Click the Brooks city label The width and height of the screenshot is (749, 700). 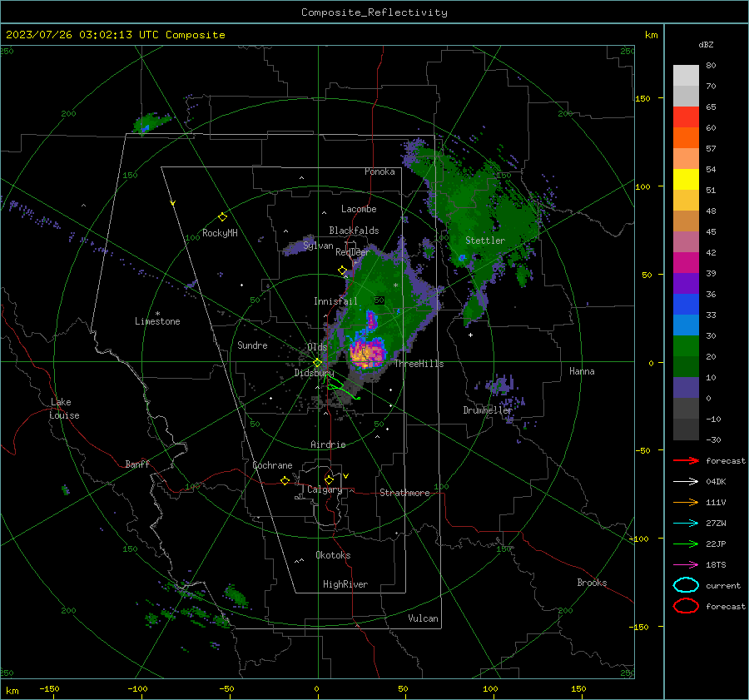592,583
